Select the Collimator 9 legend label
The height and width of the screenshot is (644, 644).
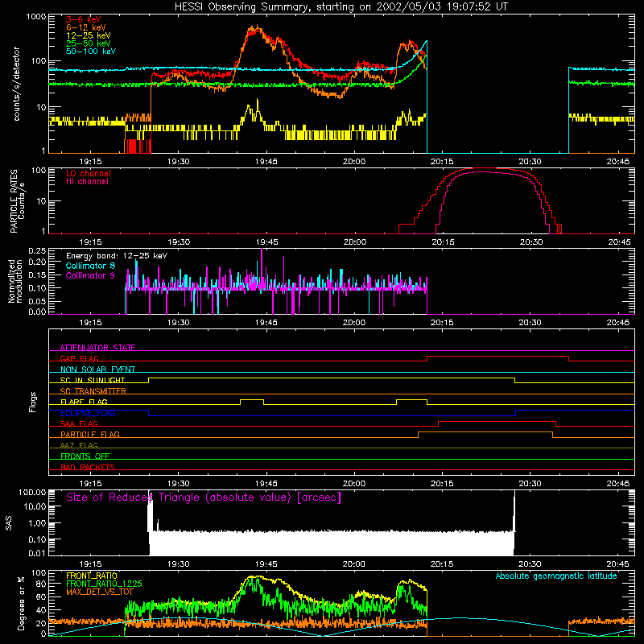coord(90,275)
